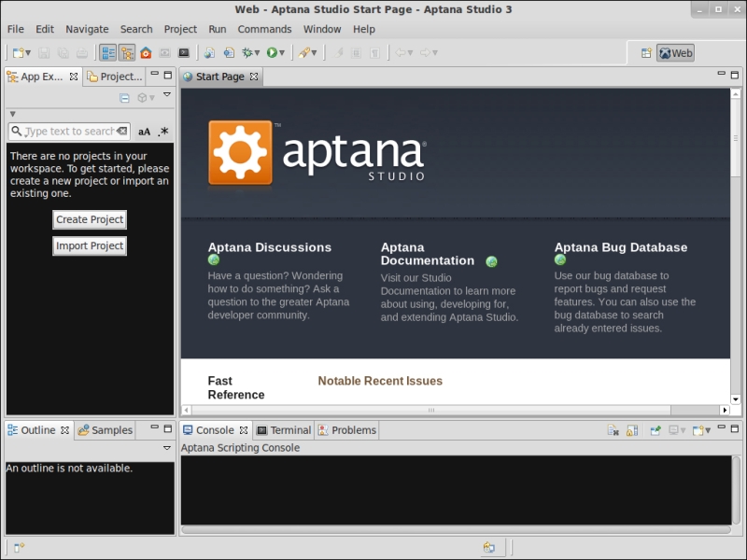Toggle regular expression search button
The image size is (747, 560).
coord(164,132)
